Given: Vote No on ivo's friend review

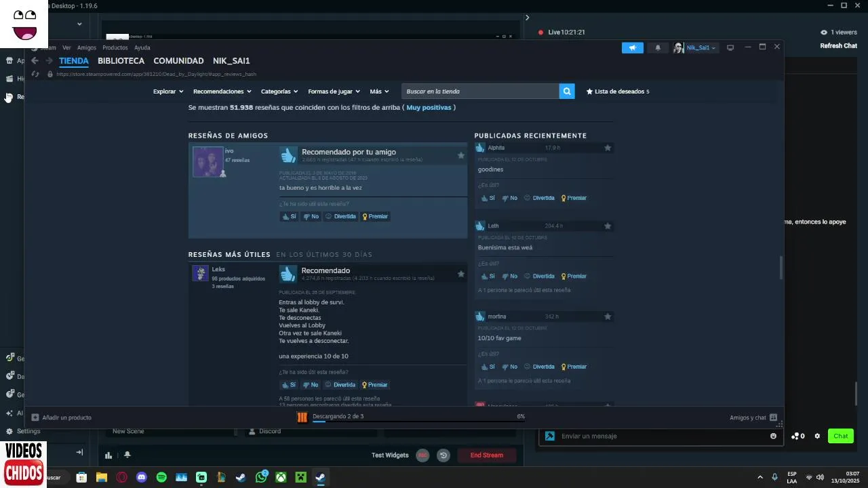Looking at the screenshot, I should coord(311,216).
